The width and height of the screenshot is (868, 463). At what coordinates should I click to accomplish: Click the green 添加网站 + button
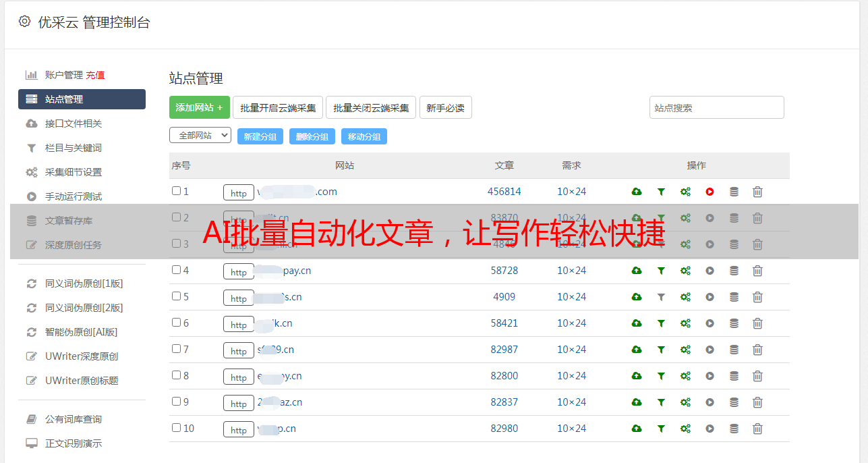pyautogui.click(x=200, y=107)
